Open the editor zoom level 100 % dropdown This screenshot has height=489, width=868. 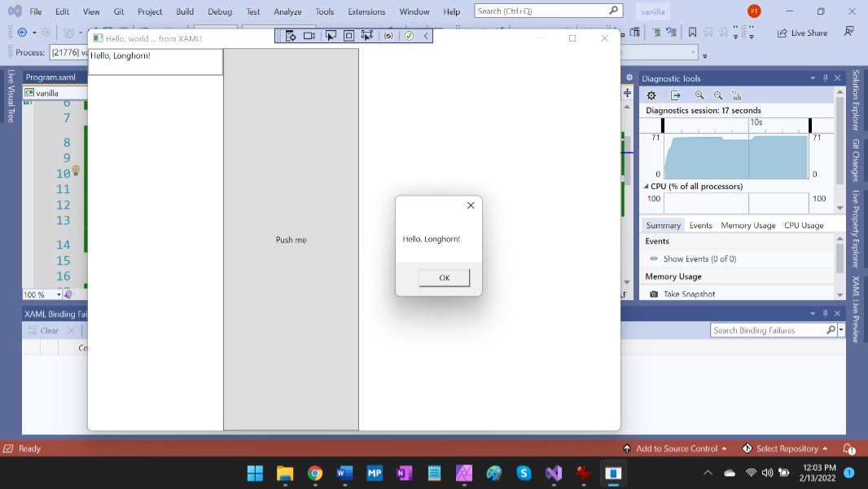pyautogui.click(x=59, y=294)
